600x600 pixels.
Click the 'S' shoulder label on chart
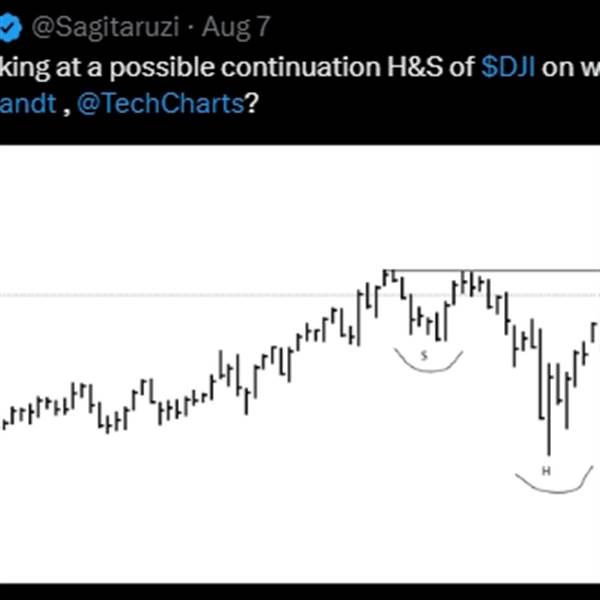click(424, 354)
